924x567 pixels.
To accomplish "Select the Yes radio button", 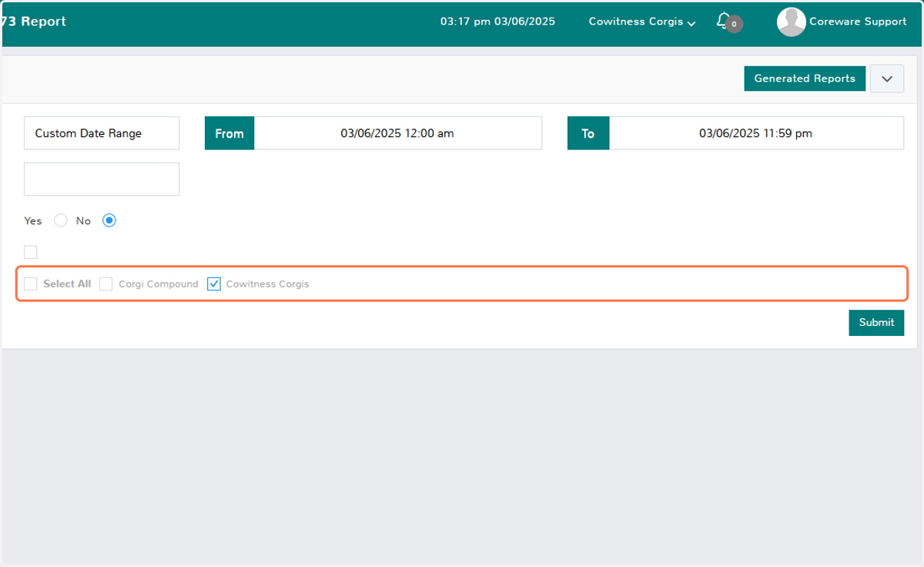I will click(61, 220).
